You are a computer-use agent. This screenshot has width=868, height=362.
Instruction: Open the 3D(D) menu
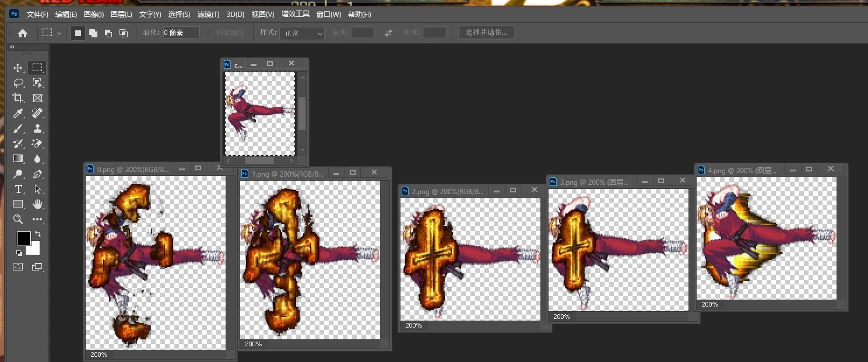pos(236,14)
